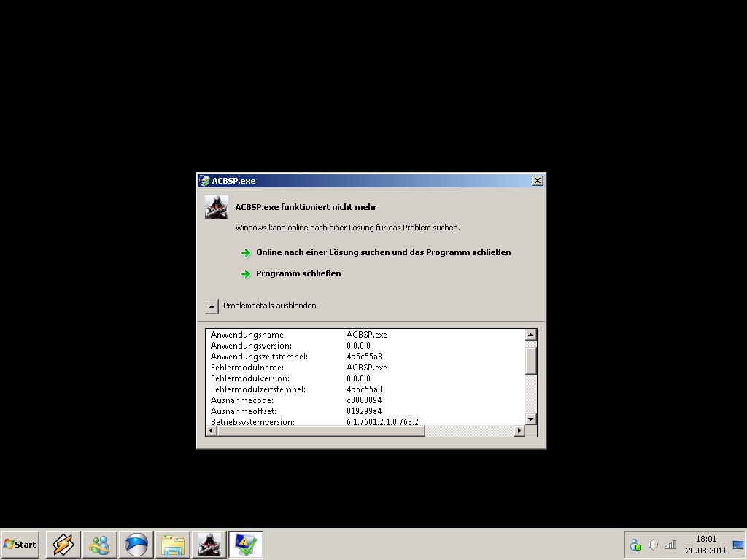Click horizontal scrollbar thumb in details

point(321,430)
